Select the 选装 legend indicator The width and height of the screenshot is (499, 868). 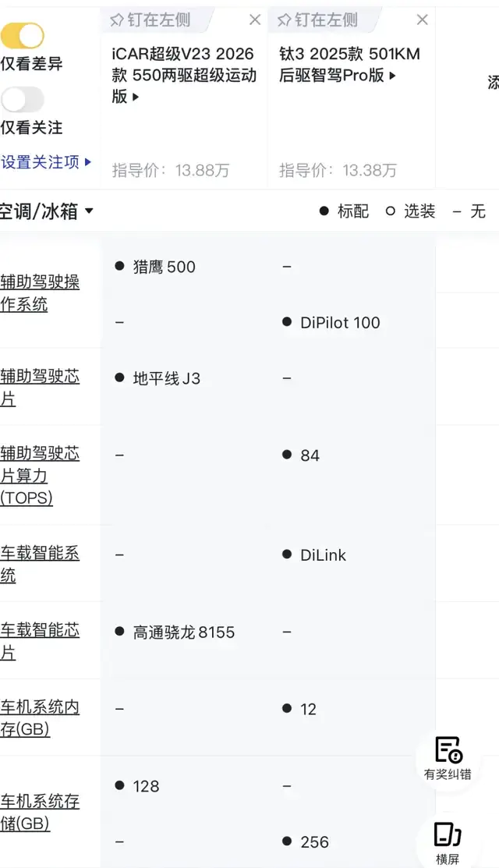pyautogui.click(x=410, y=211)
